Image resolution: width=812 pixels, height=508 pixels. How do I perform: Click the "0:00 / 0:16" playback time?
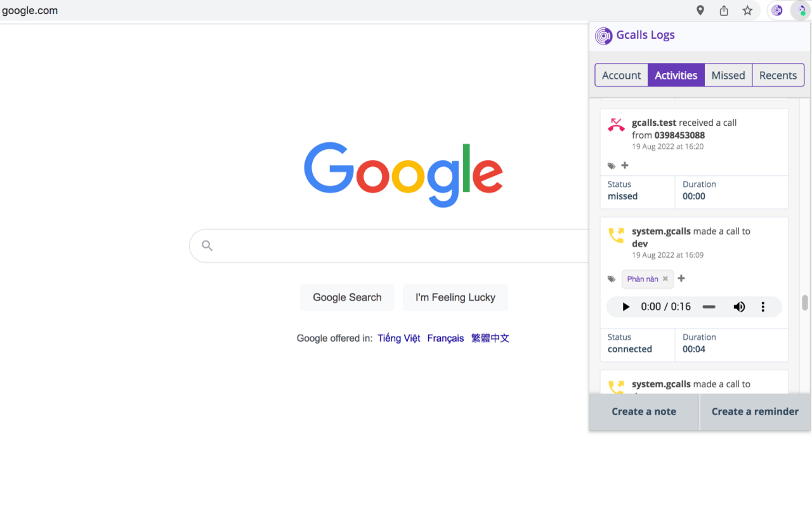point(665,307)
